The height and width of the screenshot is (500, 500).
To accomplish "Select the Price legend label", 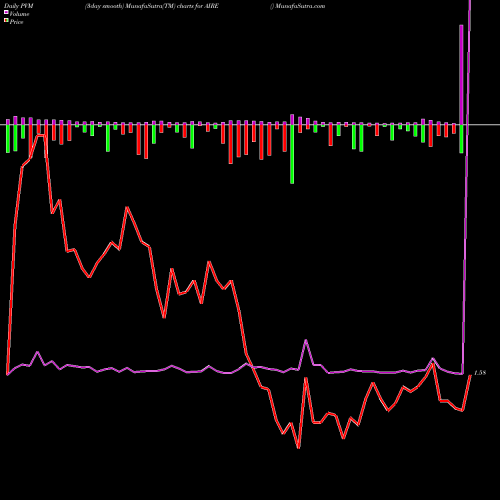I will pyautogui.click(x=16, y=22).
